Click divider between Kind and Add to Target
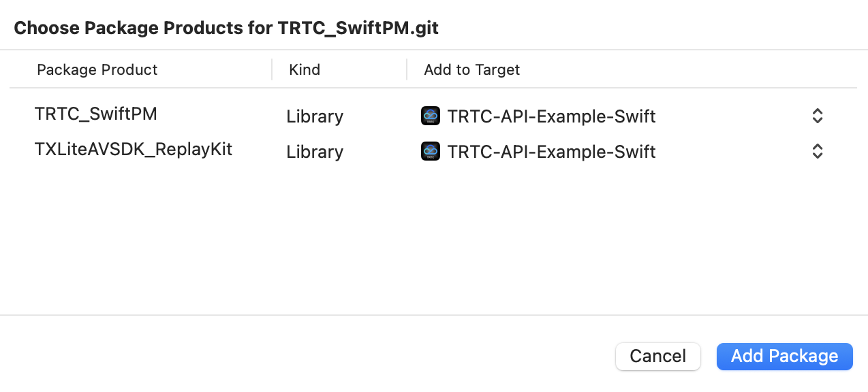868x392 pixels. coord(407,69)
